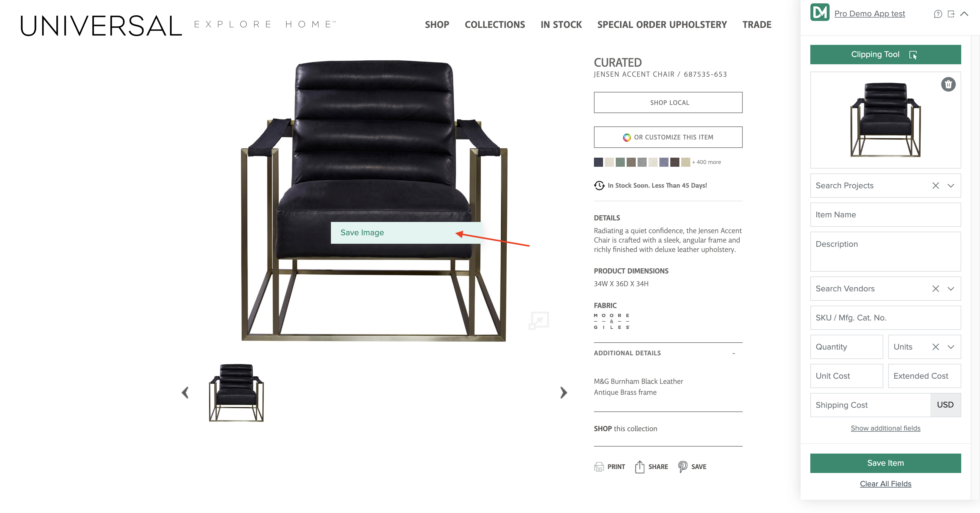Open the IN STOCK menu item
Screen dimensions: 980x513
[561, 25]
